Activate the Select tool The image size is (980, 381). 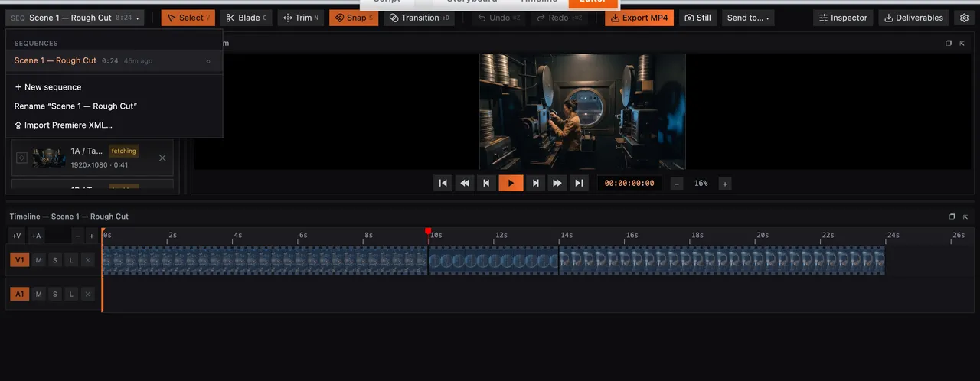tap(188, 18)
